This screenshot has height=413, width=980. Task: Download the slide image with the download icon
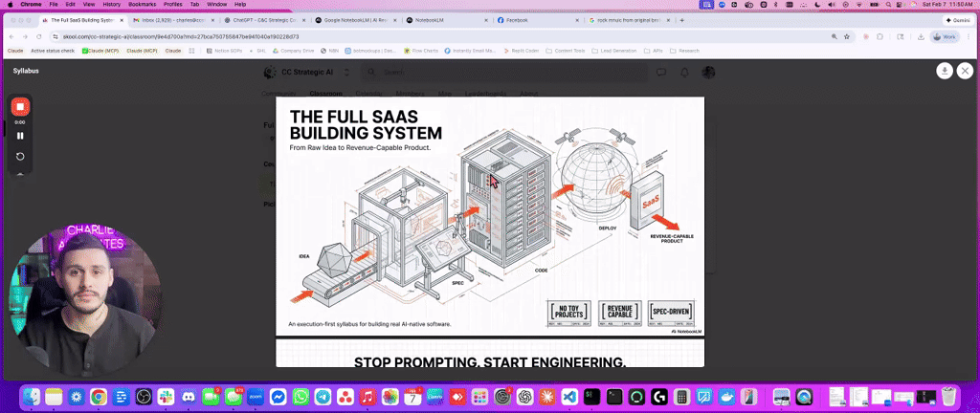click(945, 71)
